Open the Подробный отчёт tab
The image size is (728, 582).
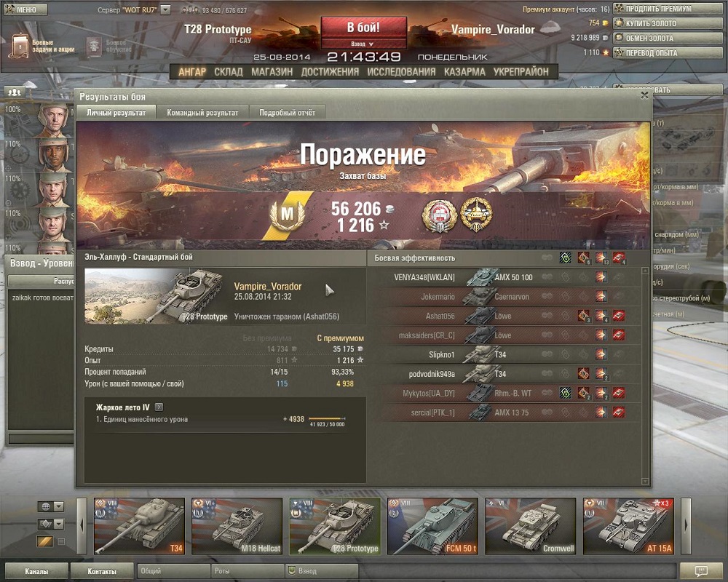click(x=287, y=112)
